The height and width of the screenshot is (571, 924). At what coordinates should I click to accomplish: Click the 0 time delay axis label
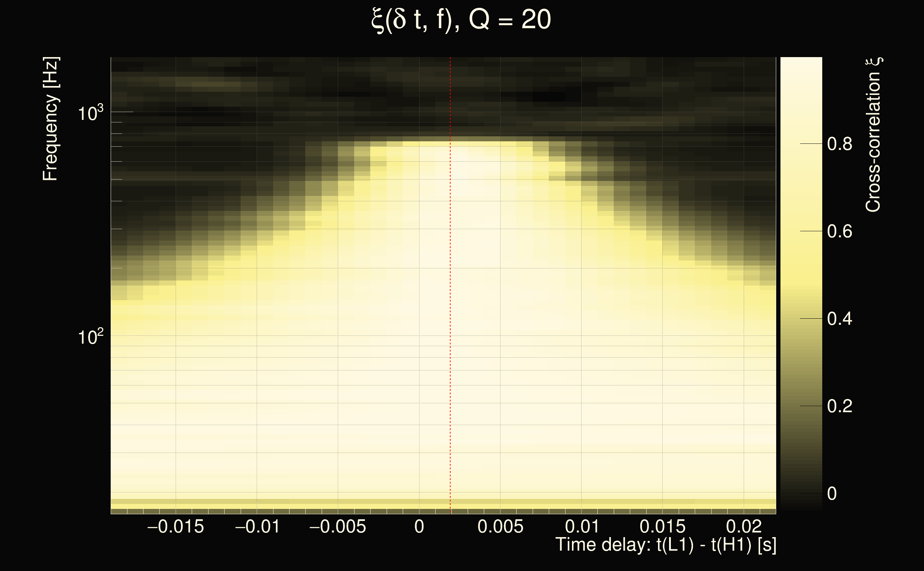[x=419, y=526]
